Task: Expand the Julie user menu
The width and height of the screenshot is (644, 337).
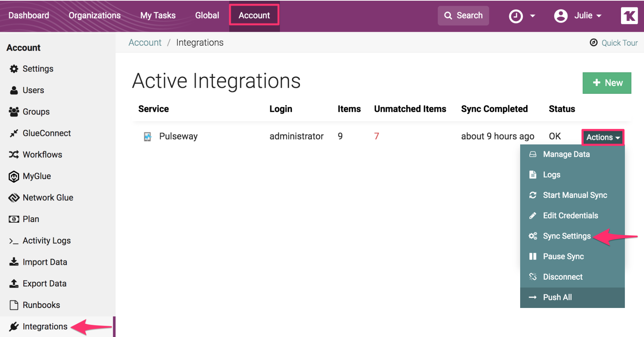Action: click(577, 16)
